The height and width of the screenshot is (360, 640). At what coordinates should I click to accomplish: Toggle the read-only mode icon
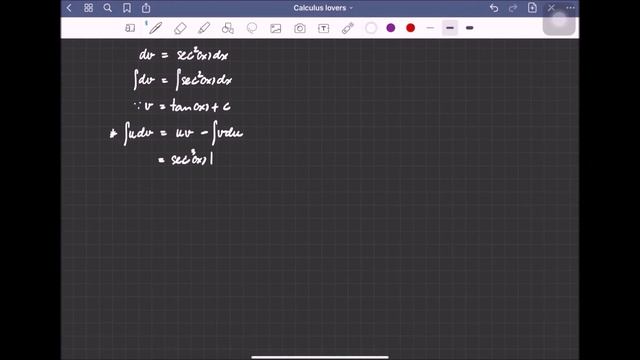click(130, 28)
